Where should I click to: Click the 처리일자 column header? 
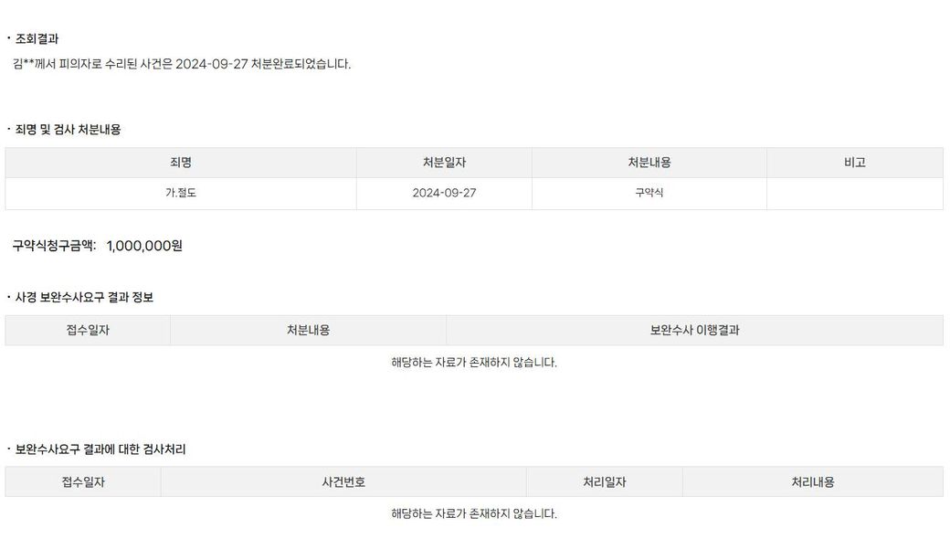point(604,482)
